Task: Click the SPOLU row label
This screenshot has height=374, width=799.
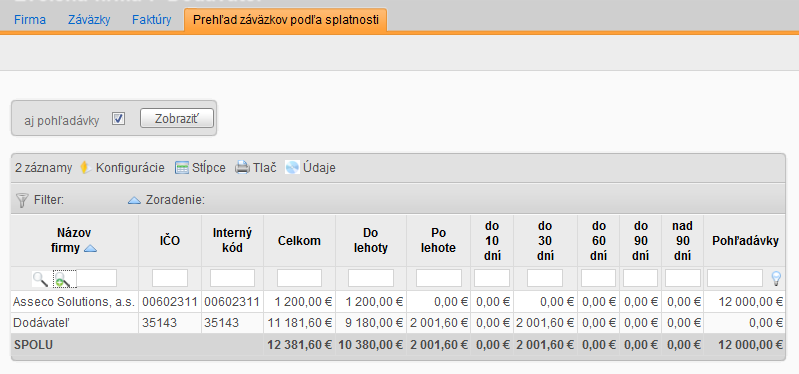Action: pyautogui.click(x=34, y=345)
